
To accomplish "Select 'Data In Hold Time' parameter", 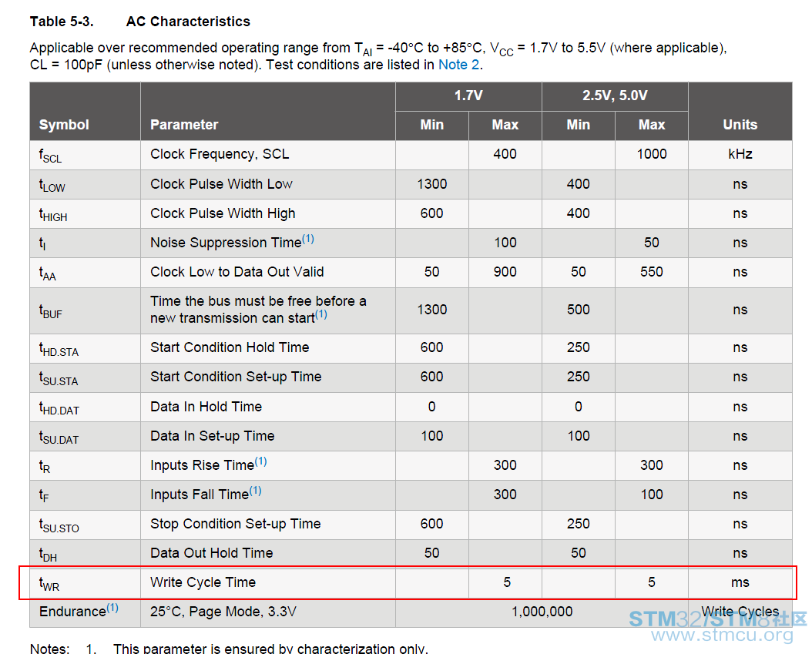I will pos(206,407).
